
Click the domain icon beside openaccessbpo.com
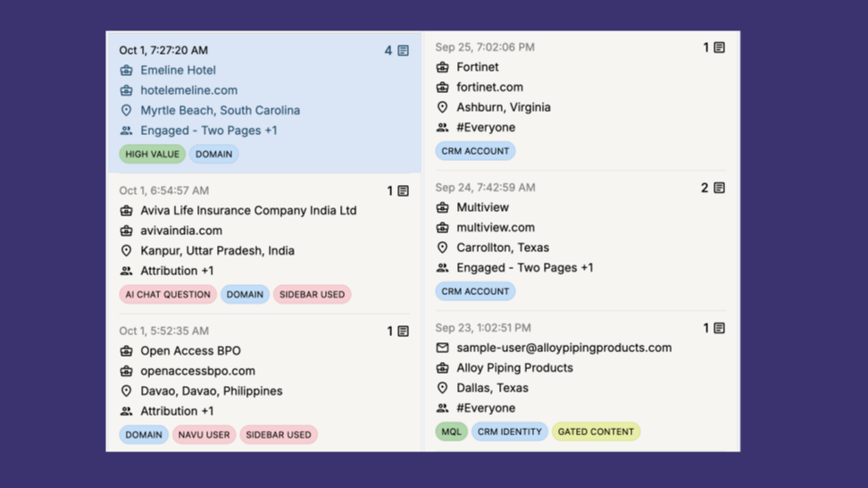pyautogui.click(x=126, y=371)
